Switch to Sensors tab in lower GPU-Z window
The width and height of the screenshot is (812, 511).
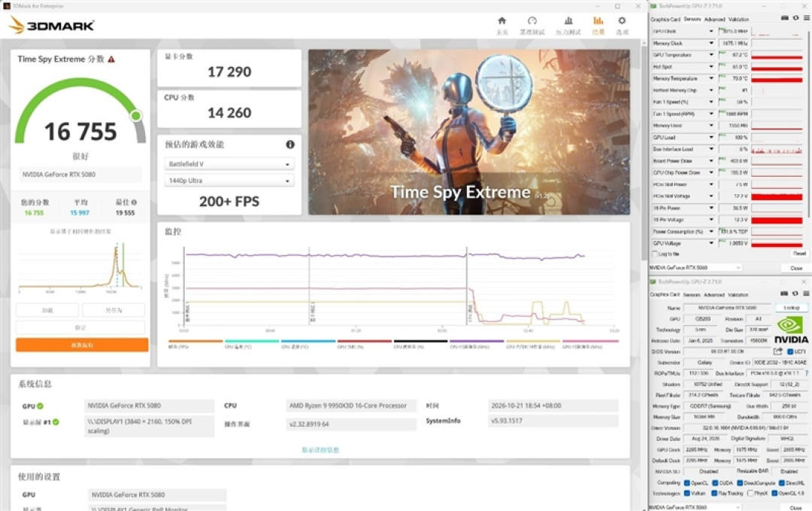[692, 294]
